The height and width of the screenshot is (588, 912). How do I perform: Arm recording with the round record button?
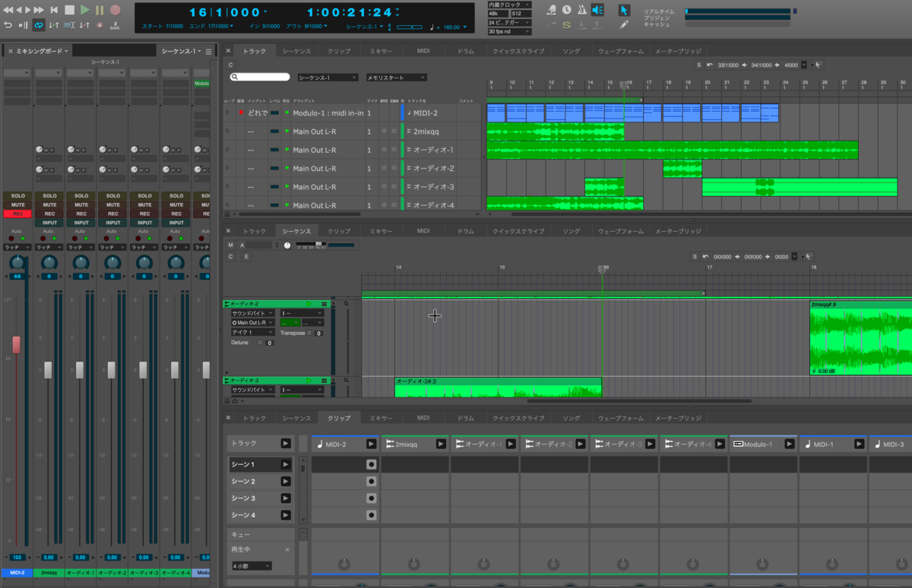[116, 10]
